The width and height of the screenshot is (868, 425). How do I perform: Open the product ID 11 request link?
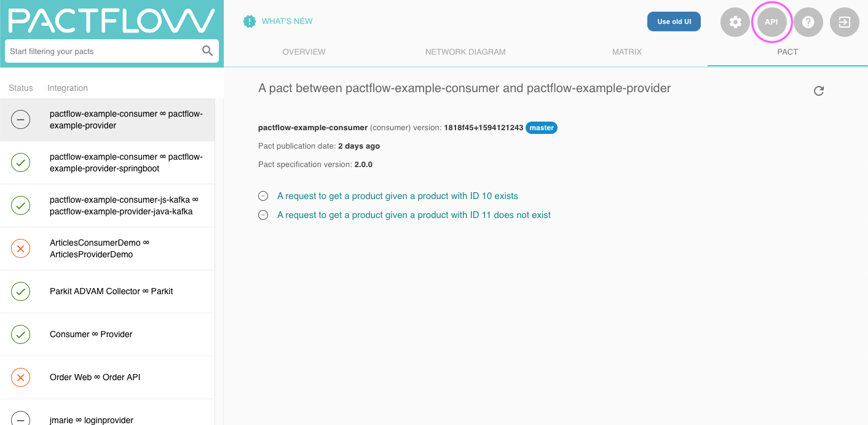point(414,215)
